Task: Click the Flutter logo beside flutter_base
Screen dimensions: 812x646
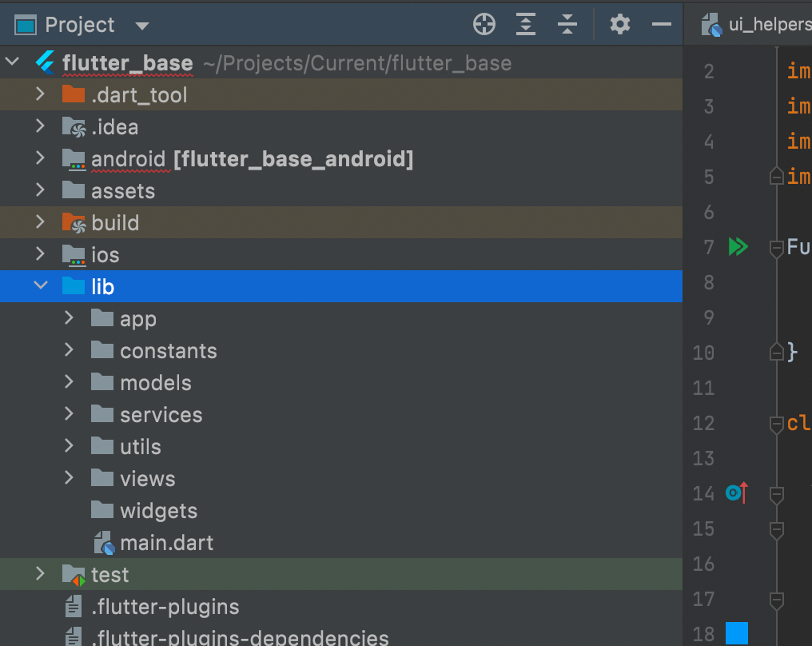Action: 46,62
